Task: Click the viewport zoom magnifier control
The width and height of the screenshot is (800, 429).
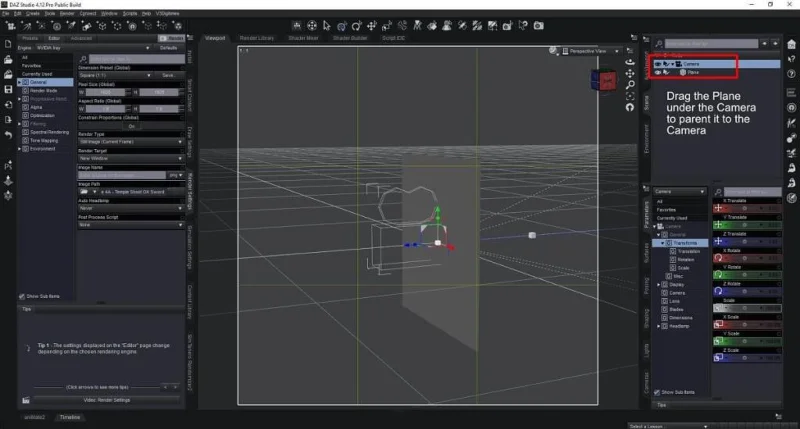Action: pos(630,85)
